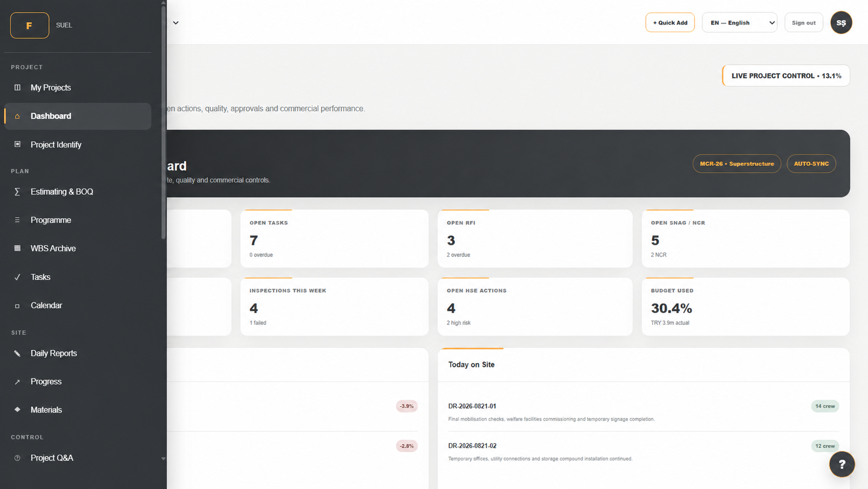868x489 pixels.
Task: Click the WBS Archive grid icon
Action: click(17, 248)
